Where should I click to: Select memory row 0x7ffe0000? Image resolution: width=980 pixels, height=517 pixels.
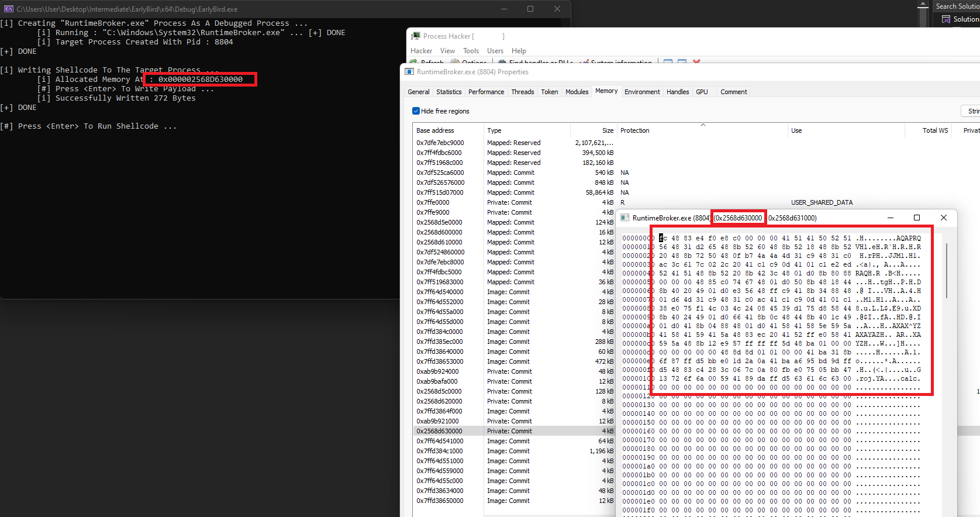click(x=696, y=202)
